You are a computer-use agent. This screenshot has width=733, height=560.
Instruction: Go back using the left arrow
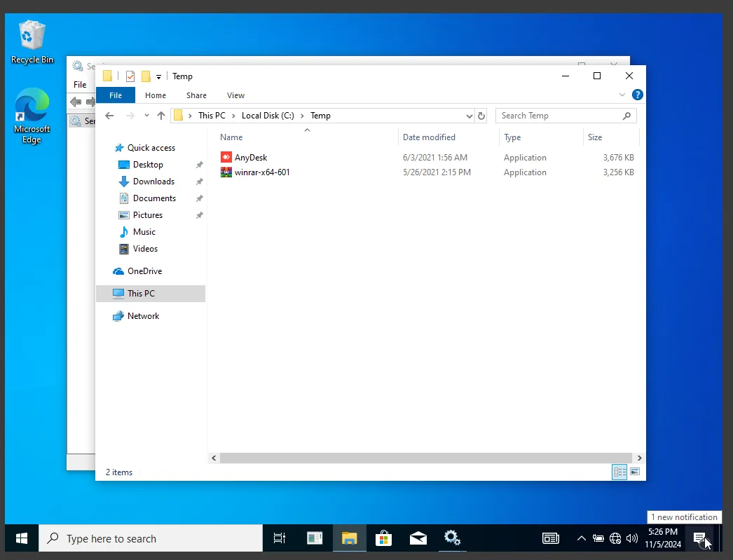(109, 116)
